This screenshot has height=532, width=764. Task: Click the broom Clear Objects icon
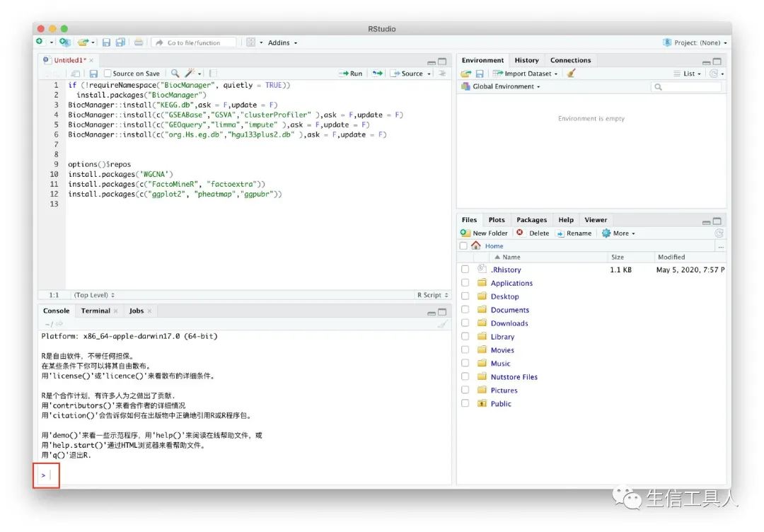[572, 73]
